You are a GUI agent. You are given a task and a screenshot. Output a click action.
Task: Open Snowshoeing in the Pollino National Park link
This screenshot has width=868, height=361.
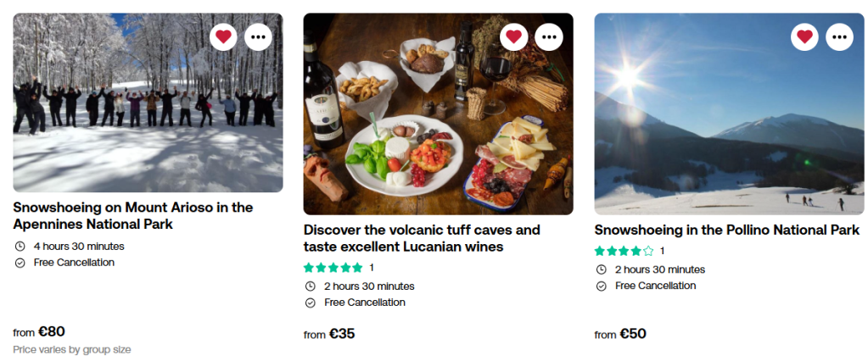pos(726,230)
